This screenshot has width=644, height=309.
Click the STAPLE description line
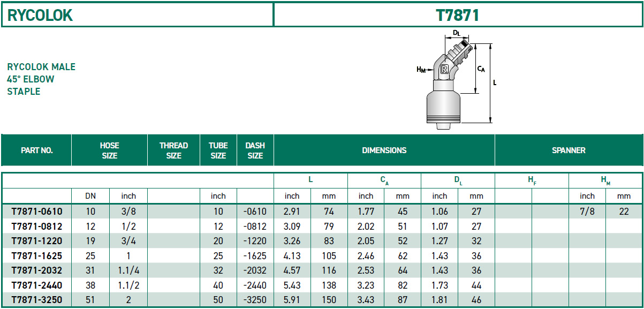pyautogui.click(x=24, y=92)
